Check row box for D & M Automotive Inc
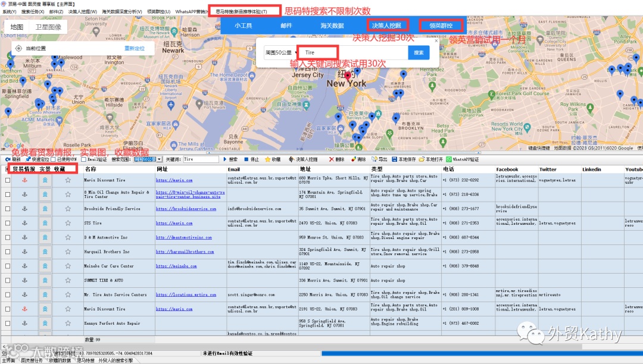The image size is (643, 364). coord(7,237)
